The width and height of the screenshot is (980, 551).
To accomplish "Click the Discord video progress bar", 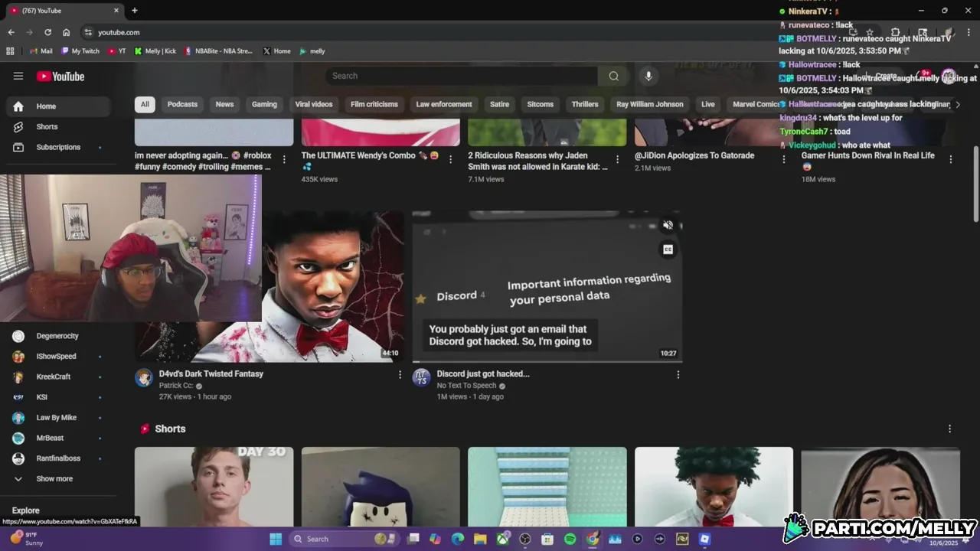I will [547, 361].
